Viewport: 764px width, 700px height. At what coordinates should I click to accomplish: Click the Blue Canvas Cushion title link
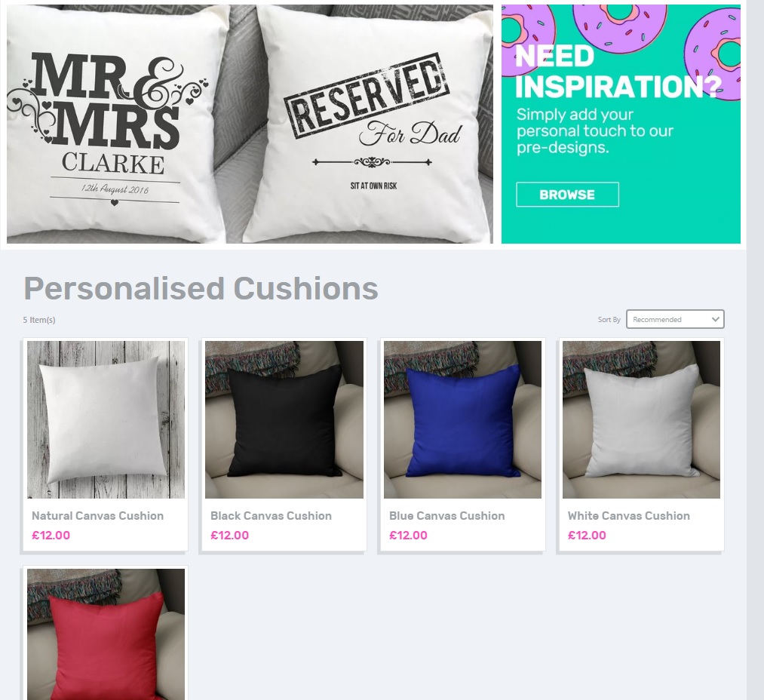click(446, 516)
